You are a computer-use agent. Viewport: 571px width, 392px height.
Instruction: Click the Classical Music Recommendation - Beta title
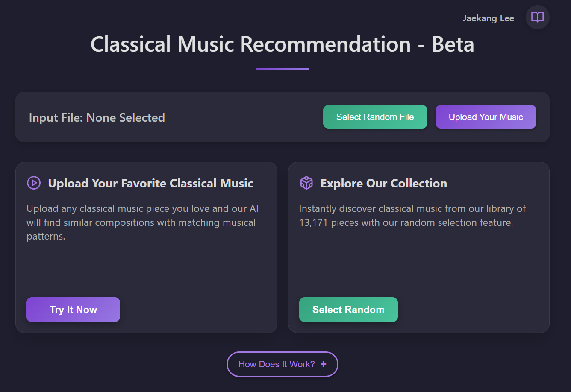283,44
